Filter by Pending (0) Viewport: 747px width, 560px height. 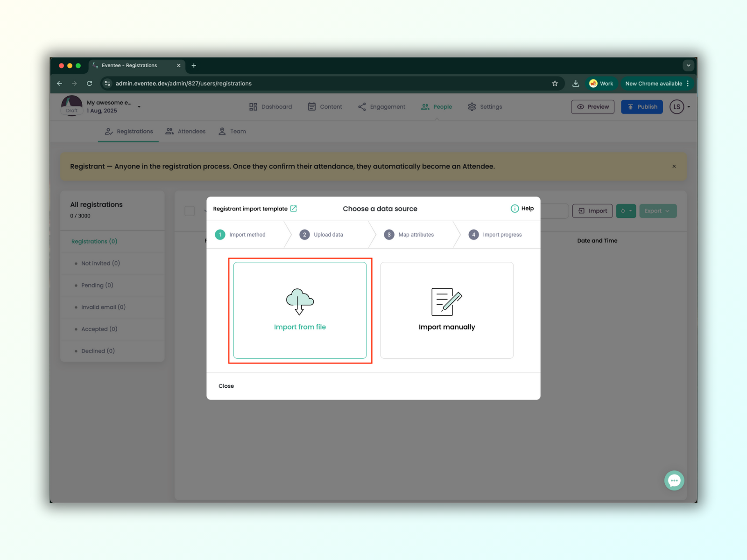[97, 285]
